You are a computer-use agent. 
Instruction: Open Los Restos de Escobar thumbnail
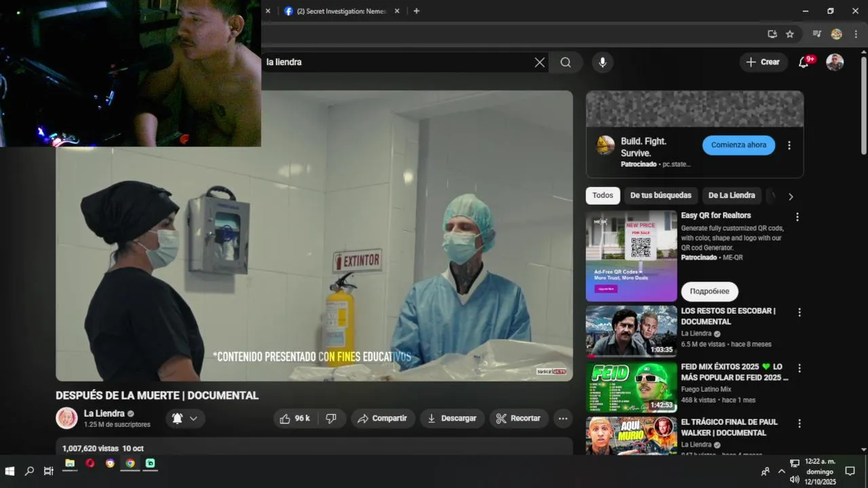(x=631, y=331)
